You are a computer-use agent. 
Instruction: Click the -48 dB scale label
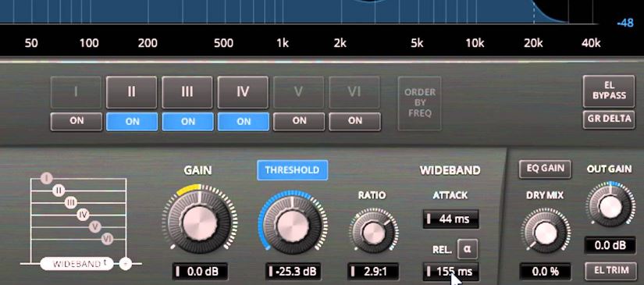pyautogui.click(x=624, y=23)
